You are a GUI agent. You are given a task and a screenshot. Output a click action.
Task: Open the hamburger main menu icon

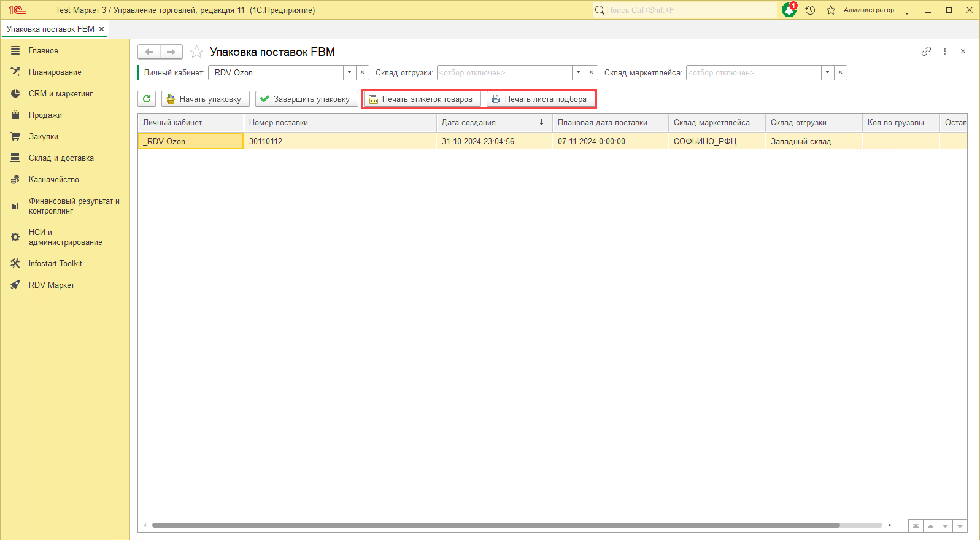[x=39, y=10]
